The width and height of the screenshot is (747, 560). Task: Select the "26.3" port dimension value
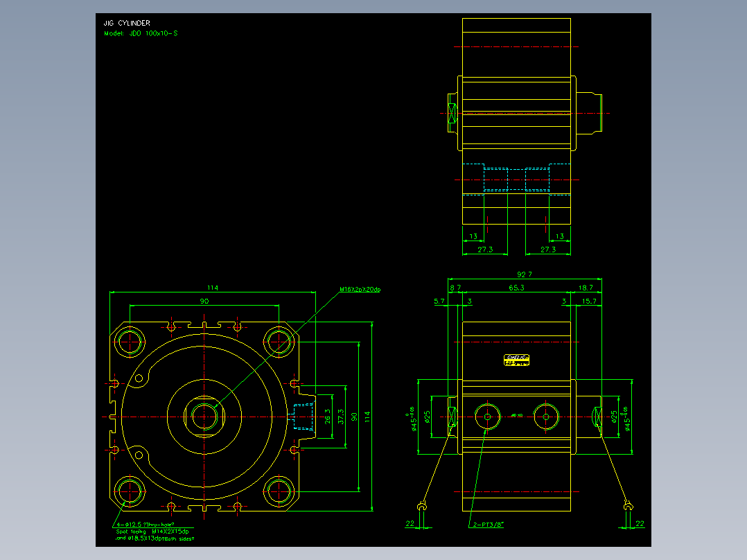point(327,417)
